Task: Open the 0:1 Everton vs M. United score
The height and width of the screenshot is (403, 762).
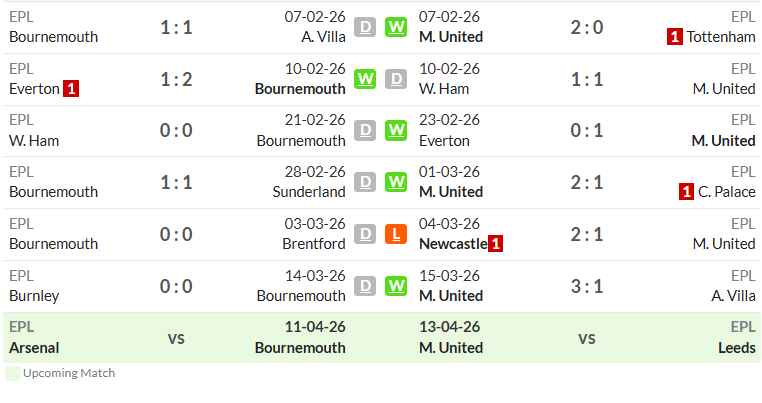Action: click(587, 131)
